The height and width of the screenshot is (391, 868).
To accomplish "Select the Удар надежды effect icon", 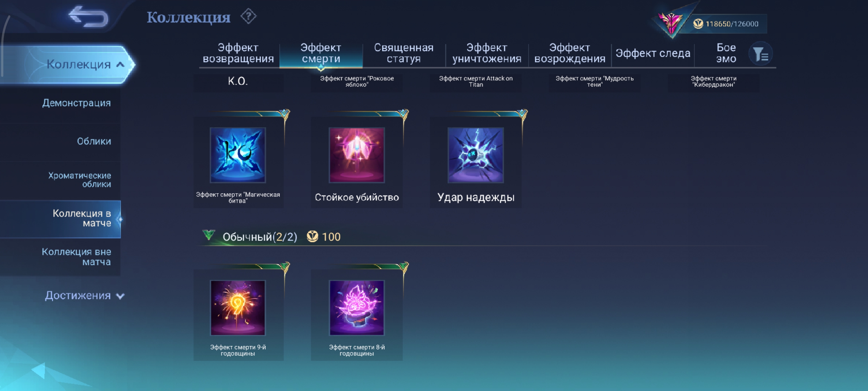I will pyautogui.click(x=476, y=155).
